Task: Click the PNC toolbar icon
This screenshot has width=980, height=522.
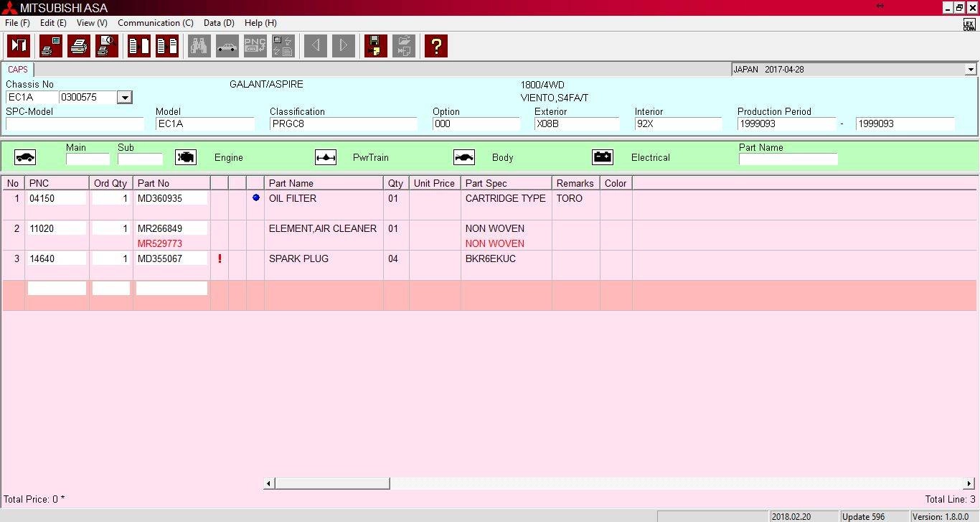Action: pos(255,46)
